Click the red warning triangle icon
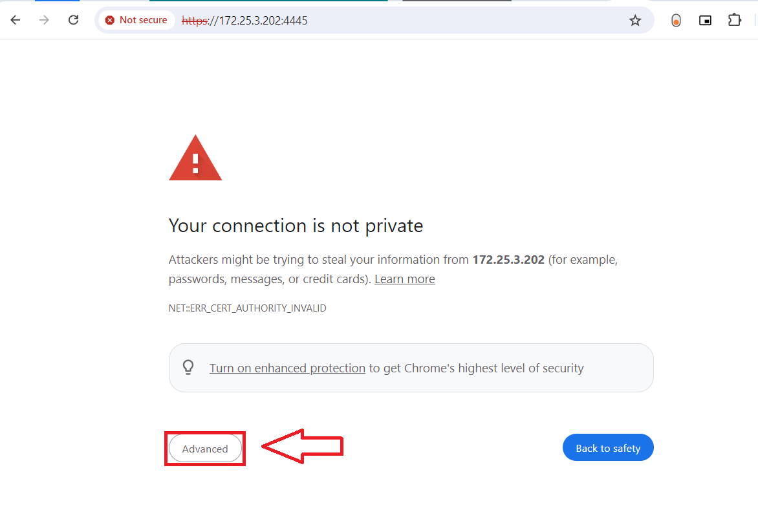 point(195,158)
